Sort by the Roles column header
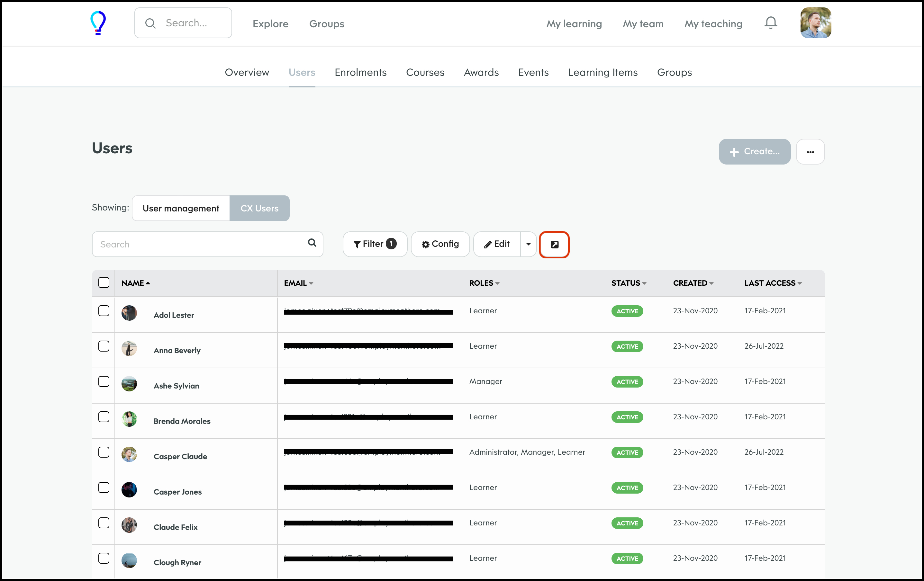The image size is (924, 581). [484, 283]
